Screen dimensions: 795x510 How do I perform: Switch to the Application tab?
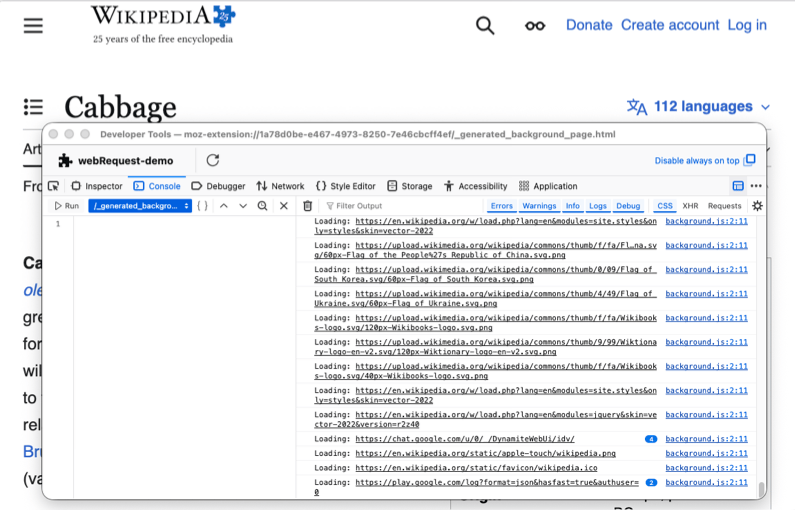coord(549,186)
